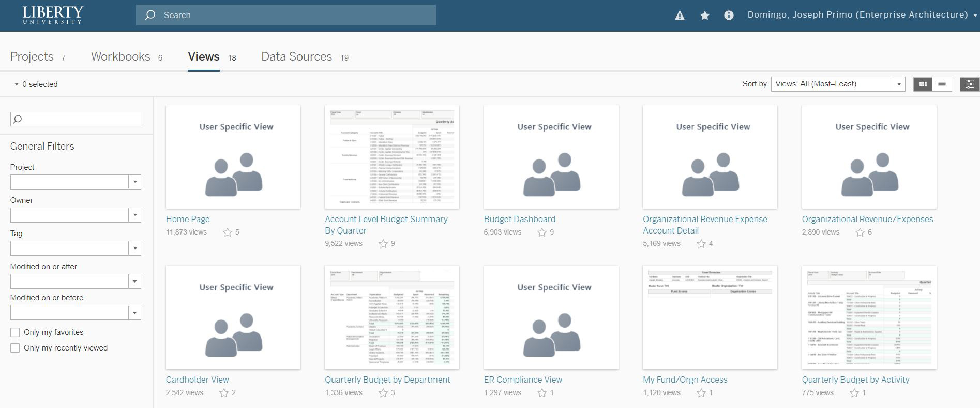
Task: Switch to the Projects tab
Action: click(38, 57)
